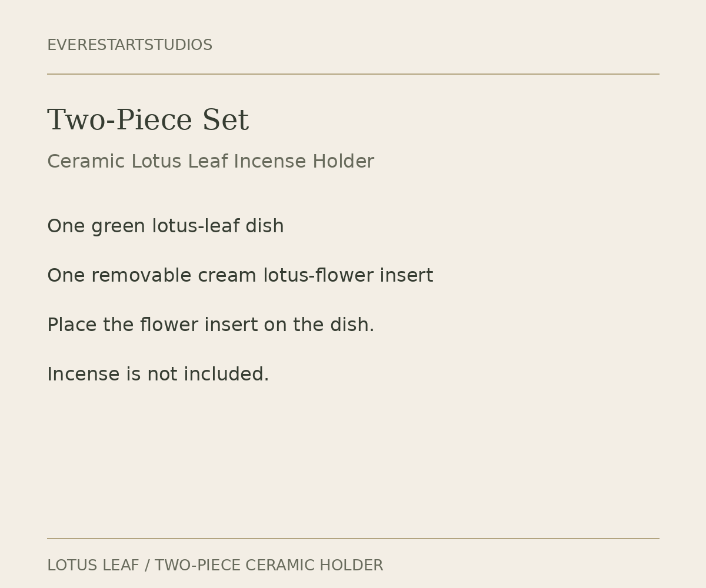Click the word 'lotus-flower' in the second line
This screenshot has width=706, height=588.
click(x=318, y=276)
